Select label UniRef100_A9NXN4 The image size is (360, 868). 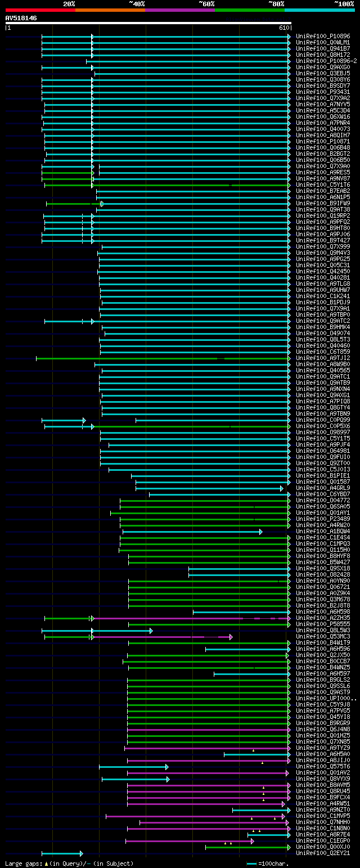tap(323, 389)
